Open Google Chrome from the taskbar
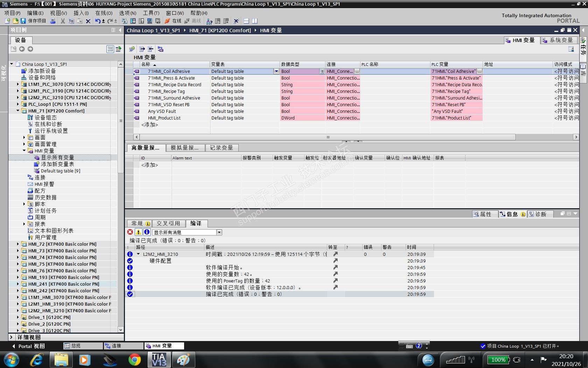Screen dimensions: 588x368 134,360
